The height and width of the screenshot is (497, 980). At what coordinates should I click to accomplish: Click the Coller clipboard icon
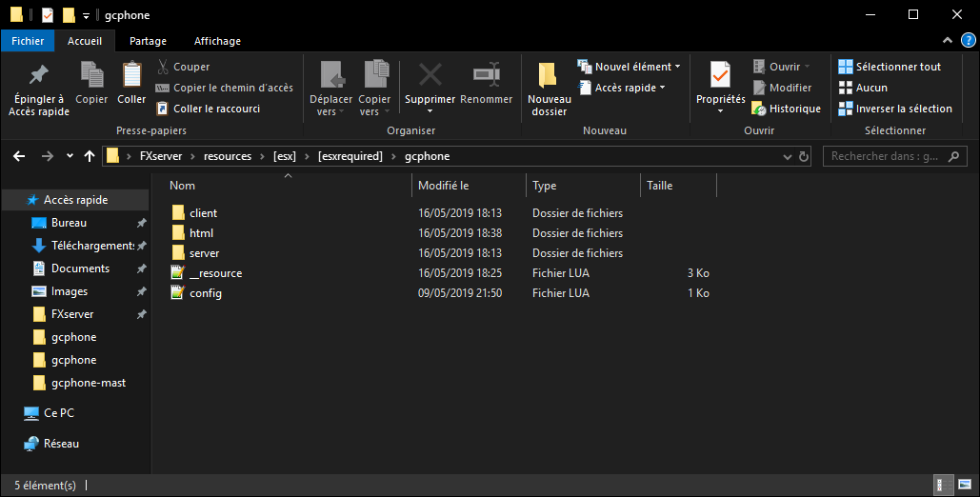131,75
